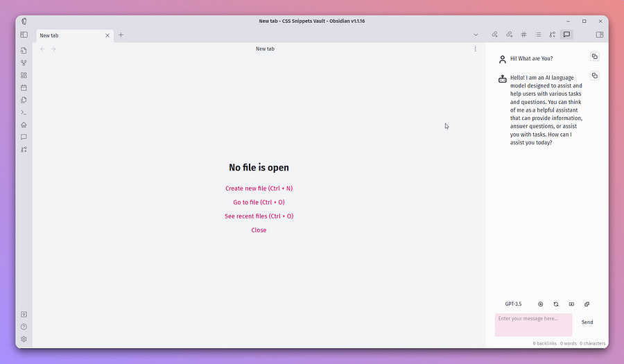Select the New tab tab
This screenshot has height=364, width=624.
74,35
